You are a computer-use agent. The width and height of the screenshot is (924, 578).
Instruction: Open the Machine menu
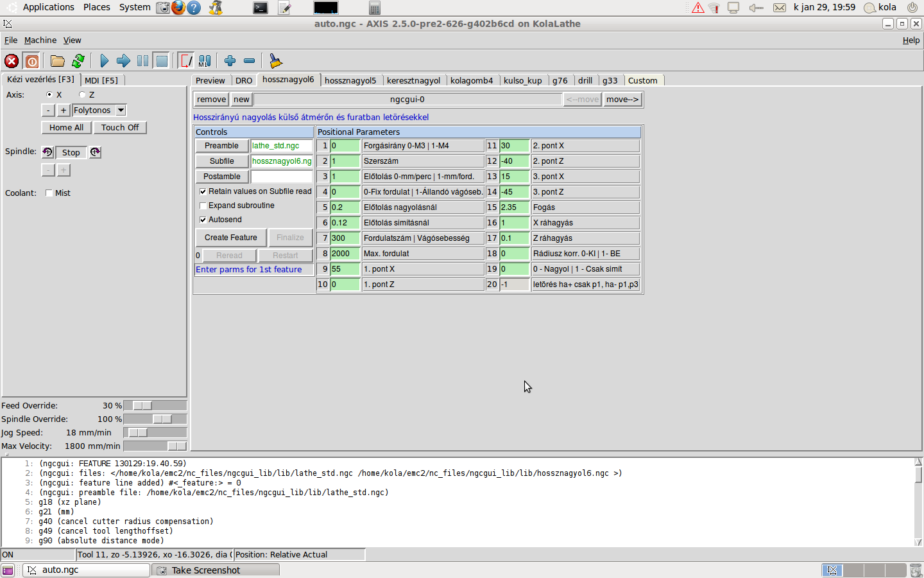click(x=40, y=40)
